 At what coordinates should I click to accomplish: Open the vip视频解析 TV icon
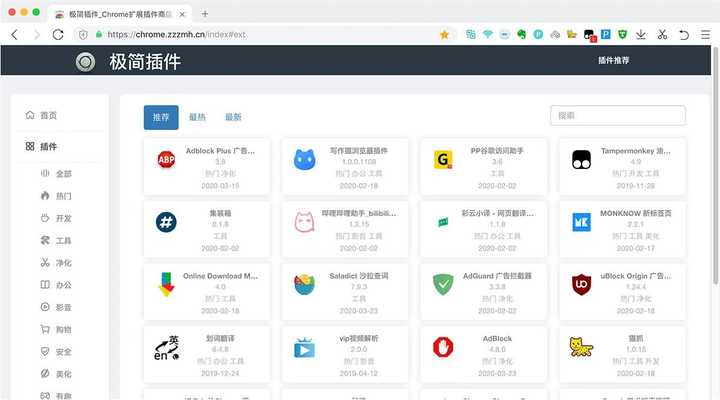pos(304,347)
